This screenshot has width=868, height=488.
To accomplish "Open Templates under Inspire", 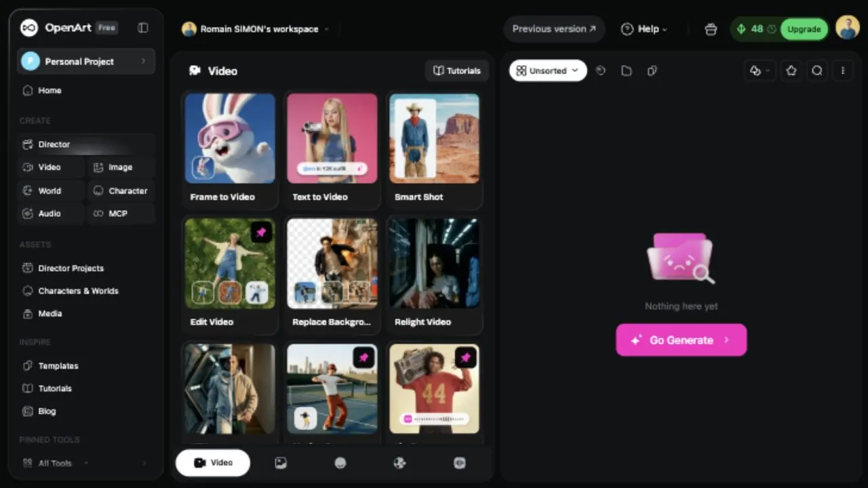I will [x=85, y=366].
